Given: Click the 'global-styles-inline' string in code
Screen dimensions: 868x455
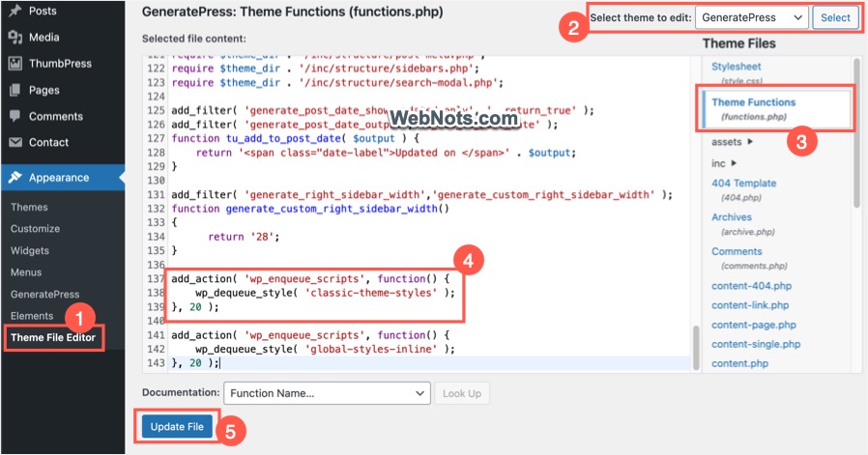Looking at the screenshot, I should [371, 350].
